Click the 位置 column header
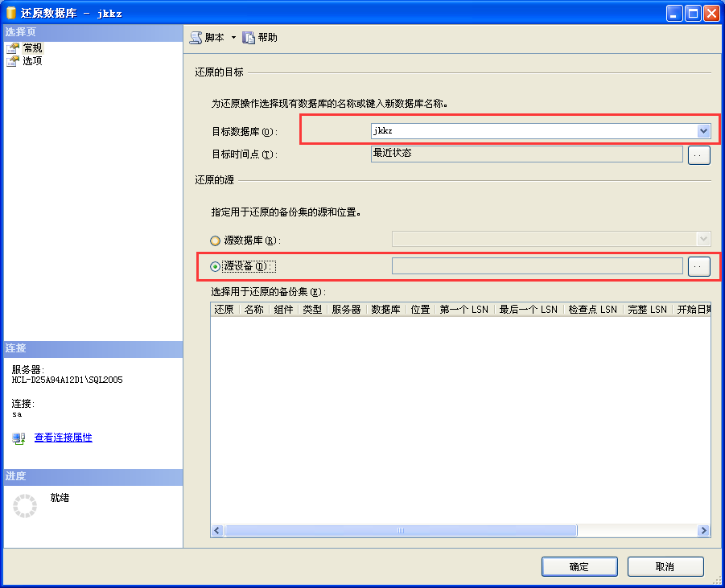This screenshot has height=588, width=725. 420,309
